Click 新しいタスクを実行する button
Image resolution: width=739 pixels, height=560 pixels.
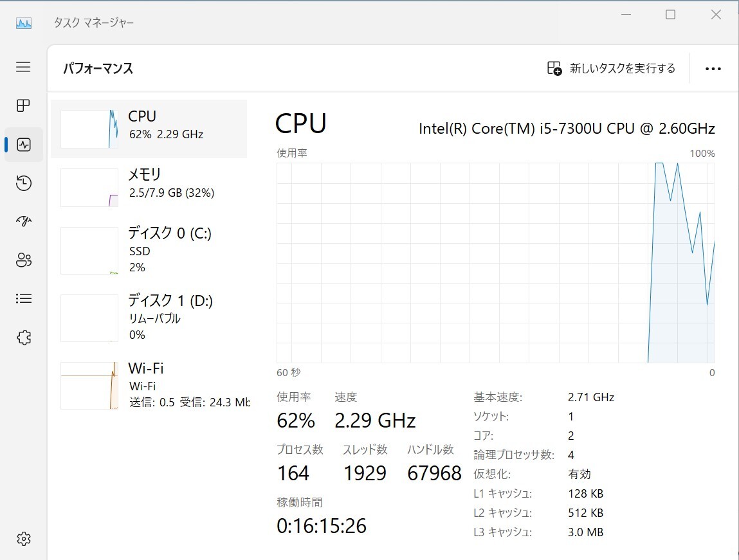[611, 69]
